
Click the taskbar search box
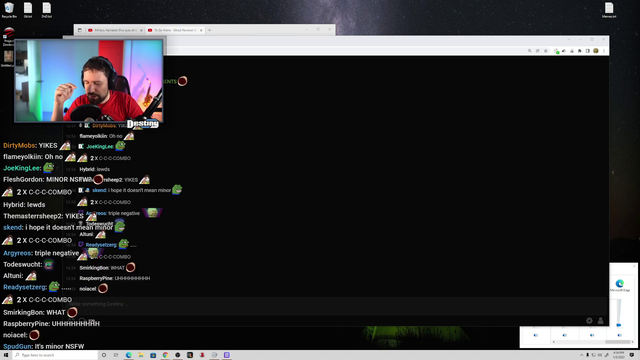tap(55, 355)
